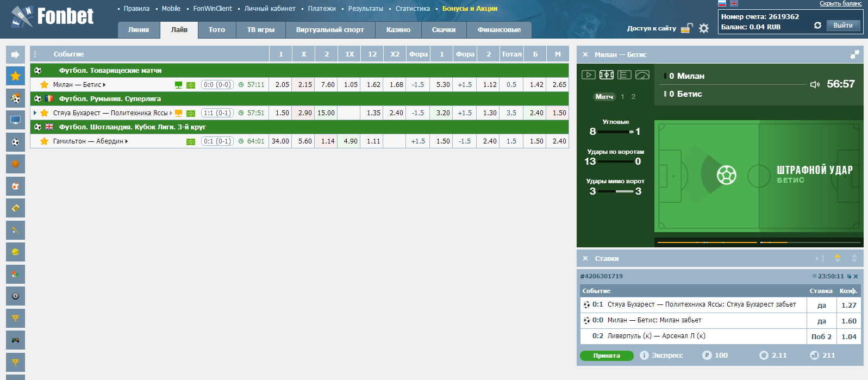Expand the Стяуа Бухарест match row
This screenshot has height=380, width=868.
35,113
